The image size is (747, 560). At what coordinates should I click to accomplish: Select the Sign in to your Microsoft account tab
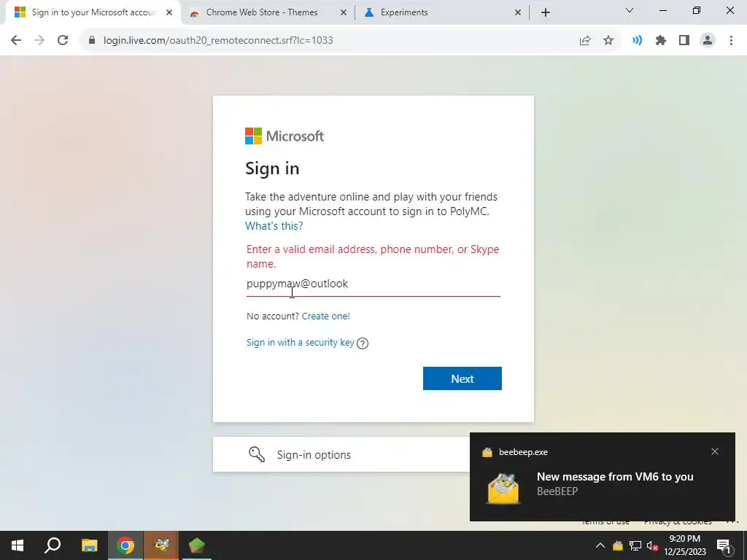[94, 12]
